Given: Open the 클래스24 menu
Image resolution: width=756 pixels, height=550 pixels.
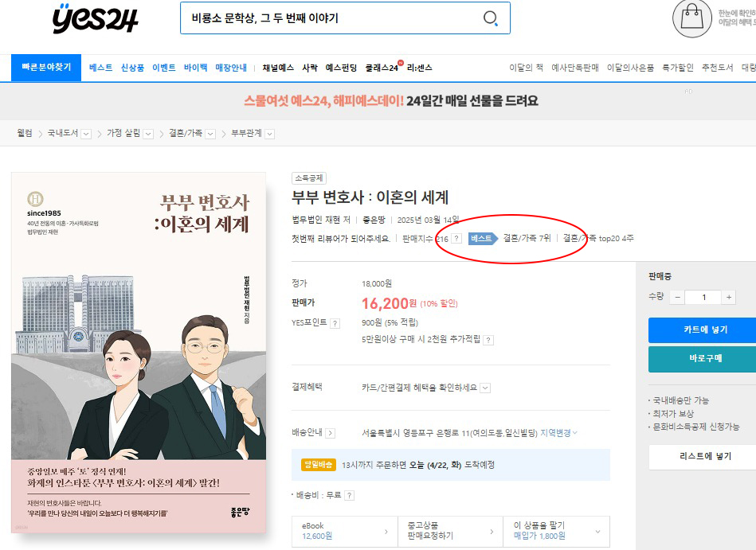Looking at the screenshot, I should click(x=382, y=68).
